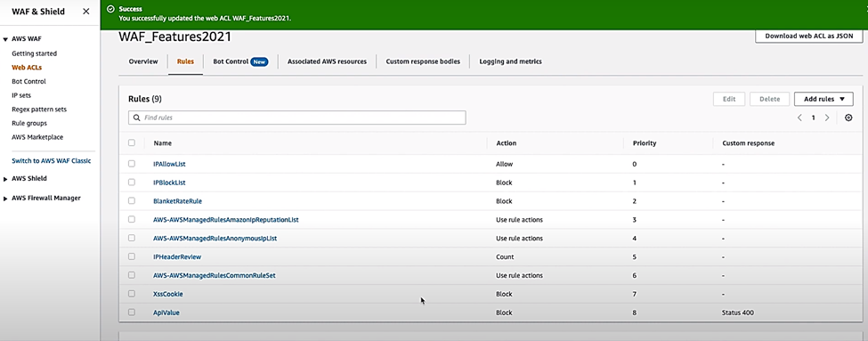Open AWS-AWSManagedRulesAmazonIpReputationList rule
Screen dimensions: 868x341
coord(226,220)
